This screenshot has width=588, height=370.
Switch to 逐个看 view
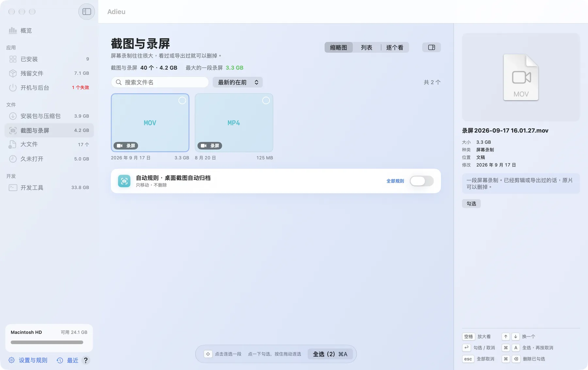point(395,47)
